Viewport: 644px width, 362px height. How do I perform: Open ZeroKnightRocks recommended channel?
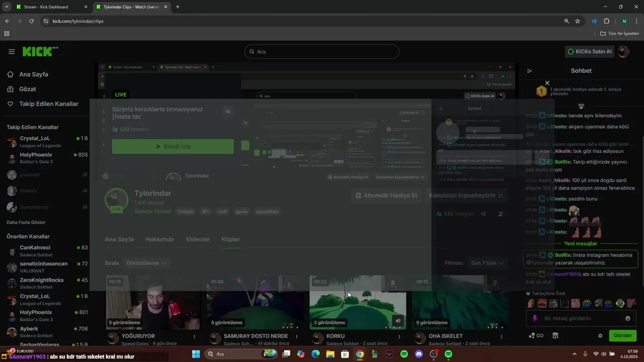point(48,283)
